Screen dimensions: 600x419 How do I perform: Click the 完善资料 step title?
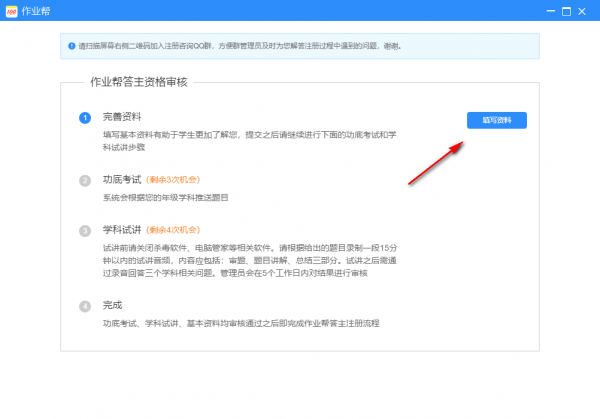[x=122, y=118]
